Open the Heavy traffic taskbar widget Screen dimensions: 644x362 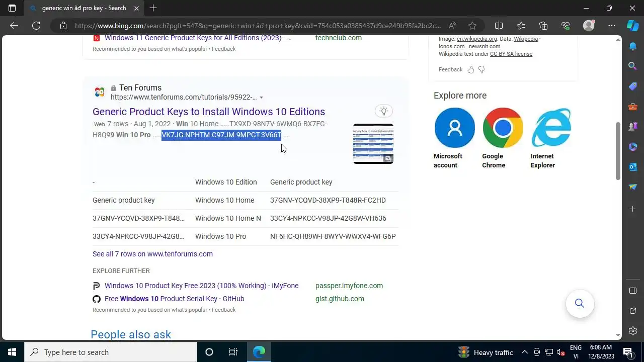tap(486, 352)
